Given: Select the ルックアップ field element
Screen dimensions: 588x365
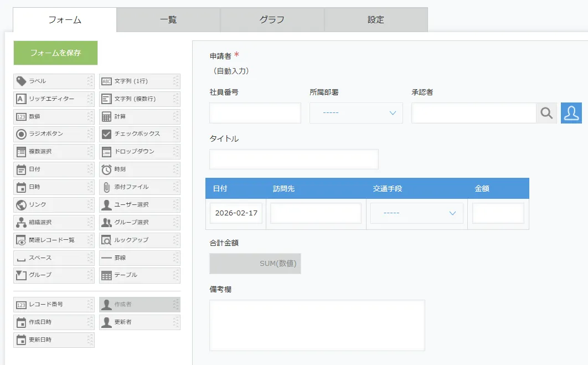Looking at the screenshot, I should (139, 240).
